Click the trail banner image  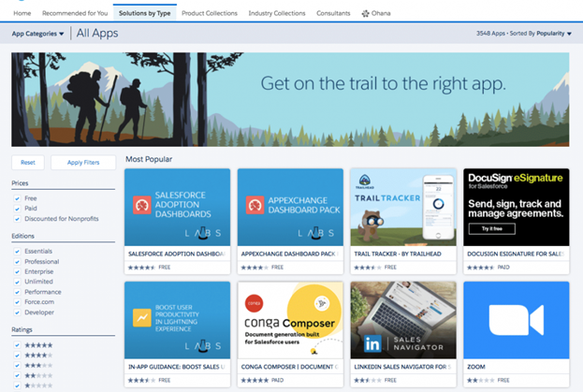click(x=290, y=99)
